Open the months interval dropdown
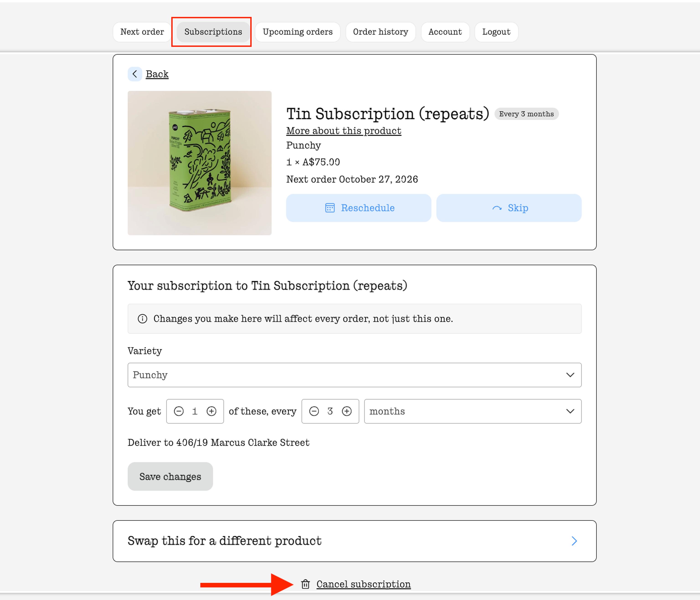The height and width of the screenshot is (600, 700). tap(473, 411)
